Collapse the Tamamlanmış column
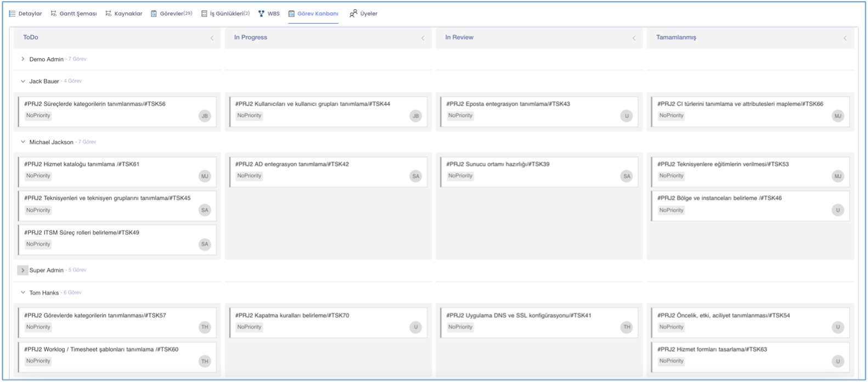The height and width of the screenshot is (382, 868). click(x=845, y=38)
